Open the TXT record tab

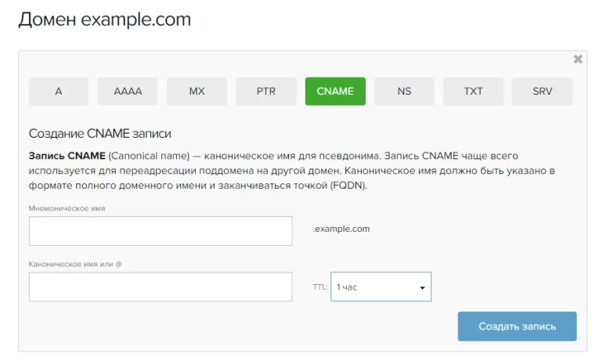tap(473, 91)
